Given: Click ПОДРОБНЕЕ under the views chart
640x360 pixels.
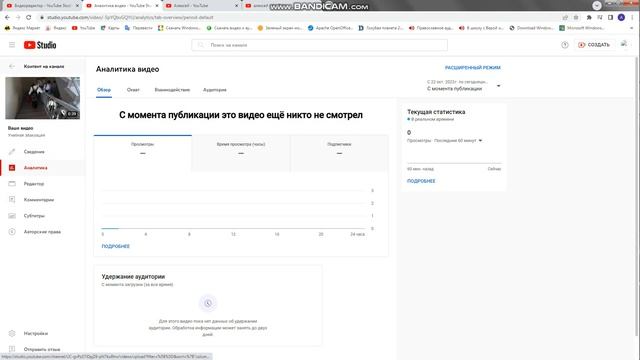Looking at the screenshot, I should pyautogui.click(x=116, y=246).
